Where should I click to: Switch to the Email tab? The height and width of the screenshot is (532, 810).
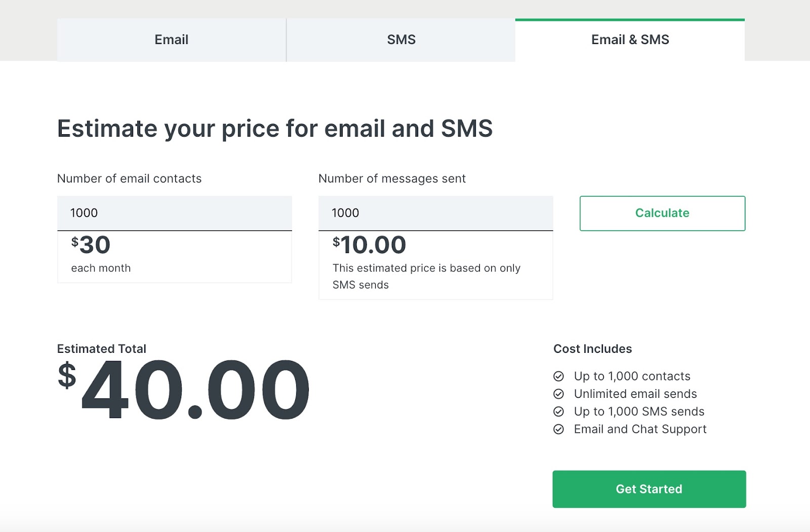[x=171, y=40]
